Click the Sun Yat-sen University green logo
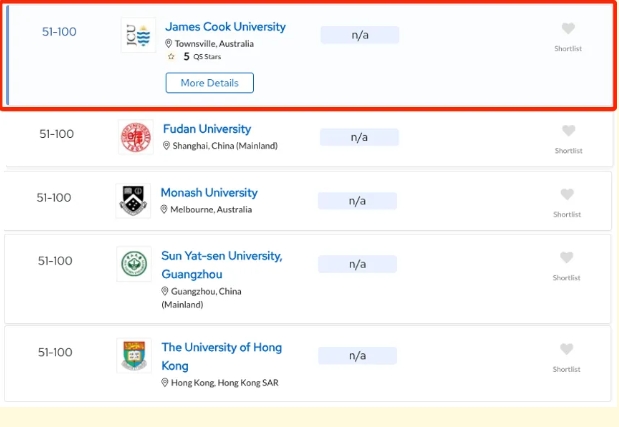Viewport: 619px width, 427px height. coord(134,264)
